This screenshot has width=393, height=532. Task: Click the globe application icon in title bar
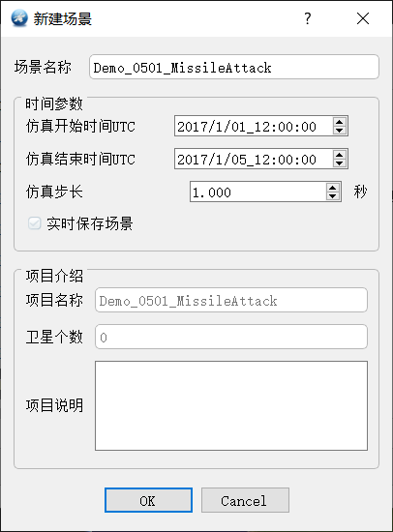pos(19,18)
